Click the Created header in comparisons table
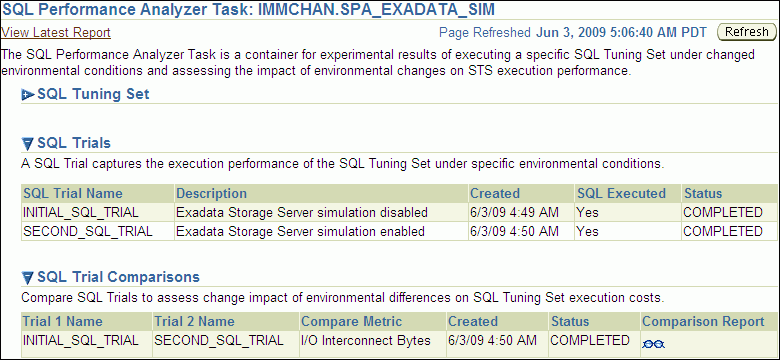This screenshot has width=780, height=360. coord(473,321)
